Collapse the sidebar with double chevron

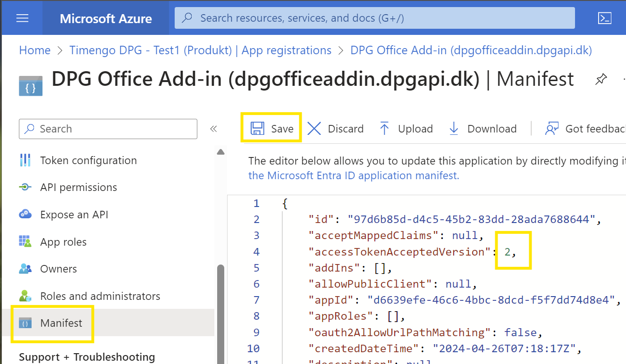[213, 129]
